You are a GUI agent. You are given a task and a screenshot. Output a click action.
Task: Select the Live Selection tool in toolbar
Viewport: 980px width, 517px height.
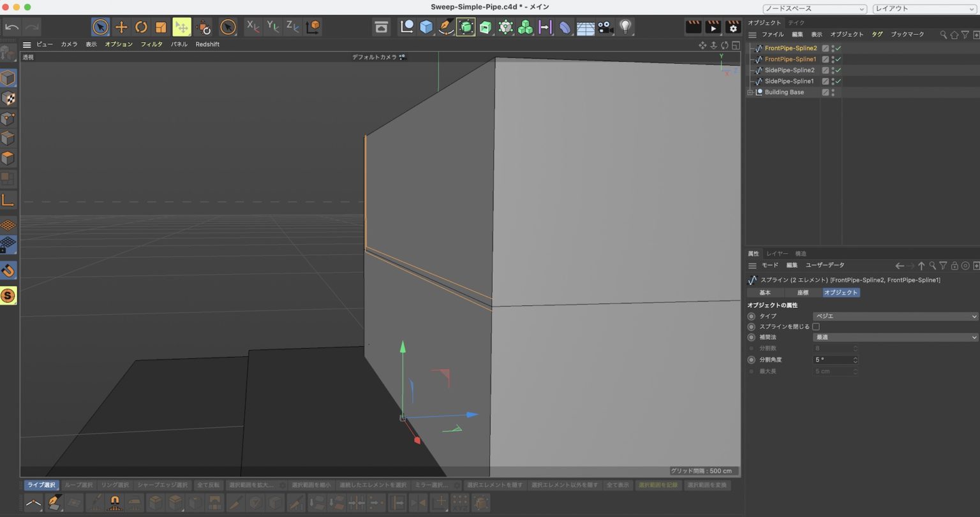[100, 27]
